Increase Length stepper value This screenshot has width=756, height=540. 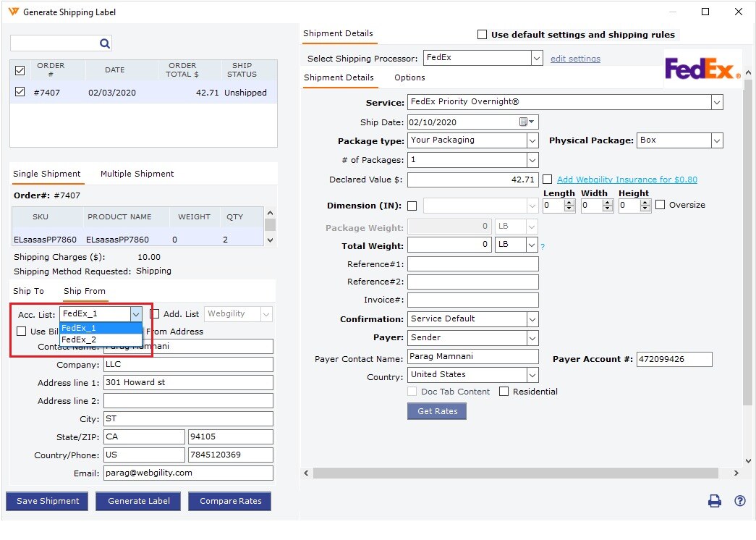pos(569,202)
